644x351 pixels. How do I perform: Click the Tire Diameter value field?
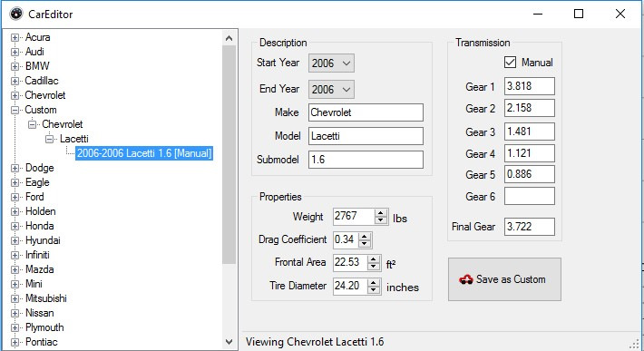point(350,286)
